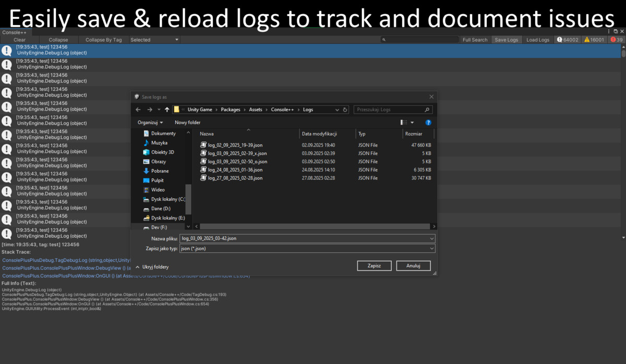
Task: Click the Collapse By Tag toolbar button
Action: (103, 40)
